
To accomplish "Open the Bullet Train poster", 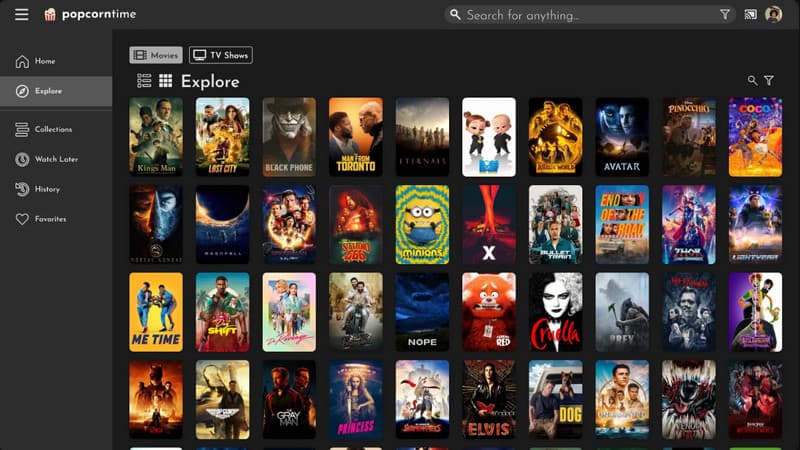I will (556, 224).
